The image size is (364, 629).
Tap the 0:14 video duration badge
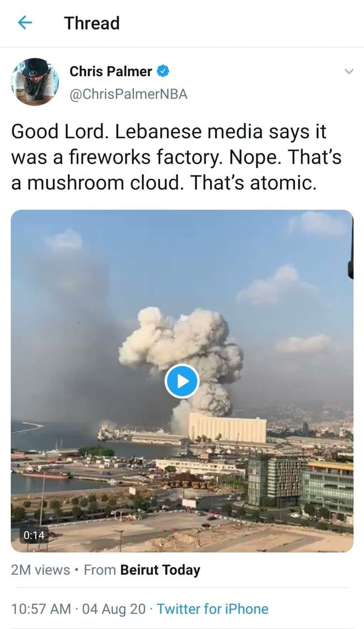point(34,535)
